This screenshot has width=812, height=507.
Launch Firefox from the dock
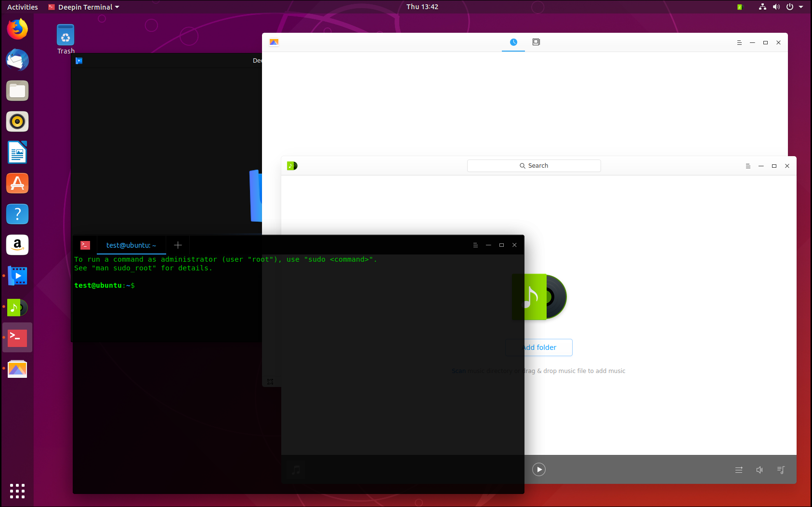[x=17, y=29]
